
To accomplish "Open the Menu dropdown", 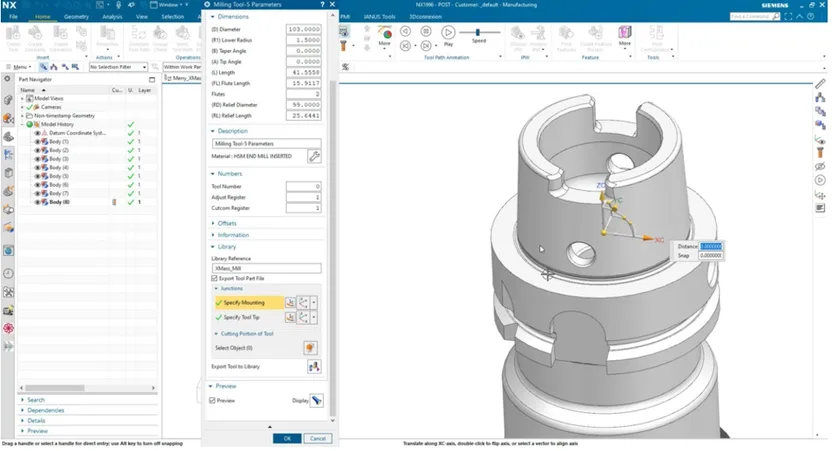I will tap(19, 67).
